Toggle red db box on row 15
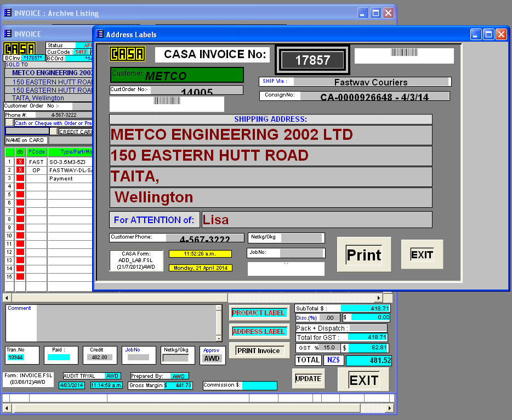 [x=20, y=277]
